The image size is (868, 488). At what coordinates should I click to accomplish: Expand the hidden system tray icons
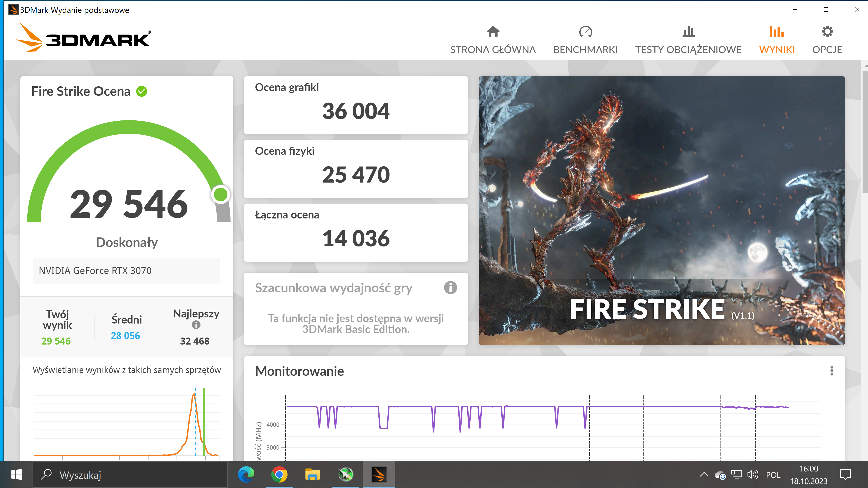click(x=704, y=475)
